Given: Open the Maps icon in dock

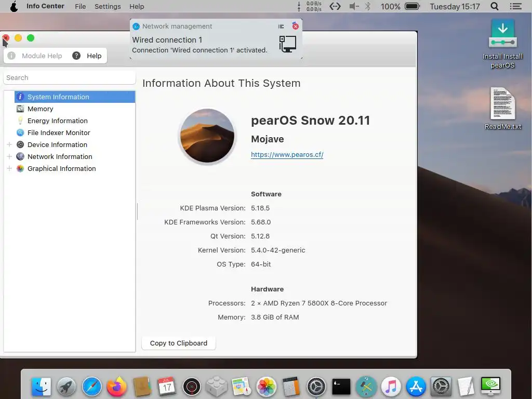Looking at the screenshot, I should point(241,387).
